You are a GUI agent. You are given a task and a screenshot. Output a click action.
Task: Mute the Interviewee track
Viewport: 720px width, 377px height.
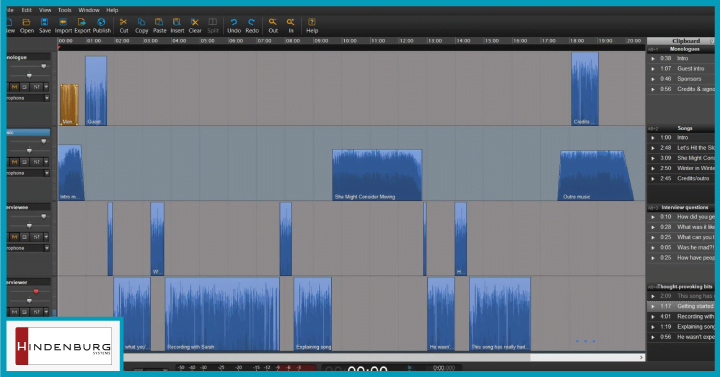pos(14,237)
